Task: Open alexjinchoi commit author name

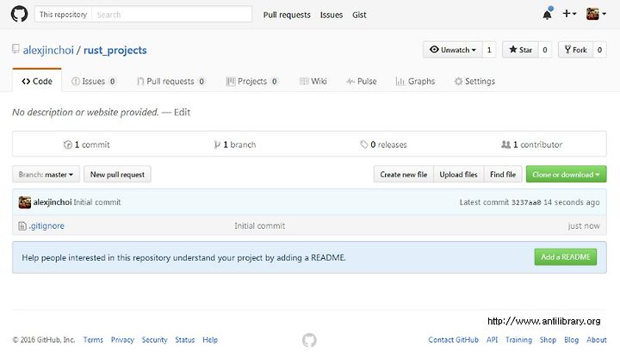Action: point(53,202)
